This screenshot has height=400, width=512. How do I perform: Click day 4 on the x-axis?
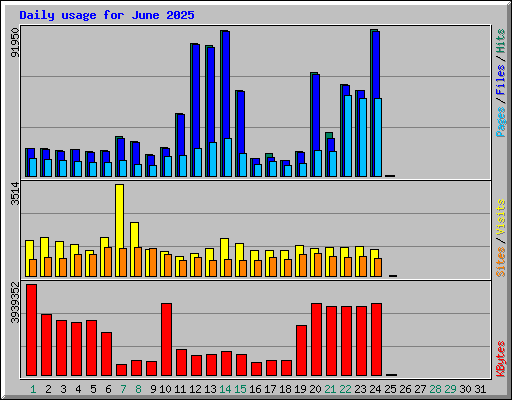pos(78,389)
